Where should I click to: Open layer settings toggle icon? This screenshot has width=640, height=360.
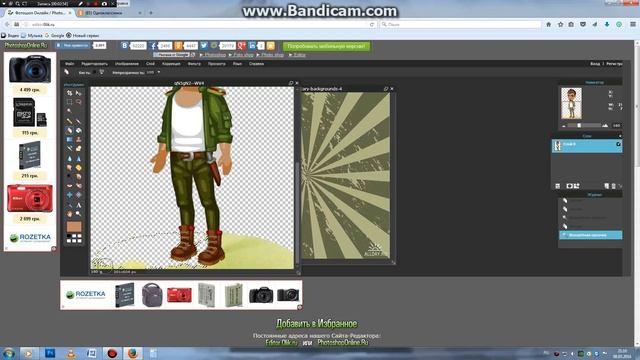point(558,186)
